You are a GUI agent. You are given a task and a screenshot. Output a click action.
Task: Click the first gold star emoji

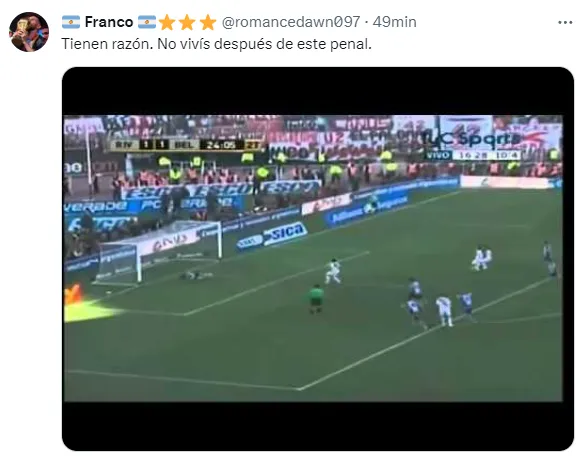(167, 22)
